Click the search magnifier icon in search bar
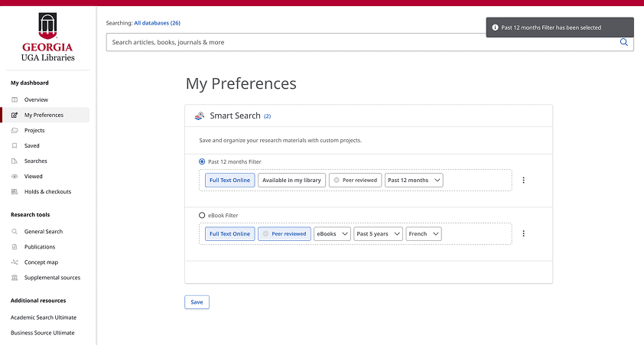Screen dimensions: 644x345 (x=624, y=43)
